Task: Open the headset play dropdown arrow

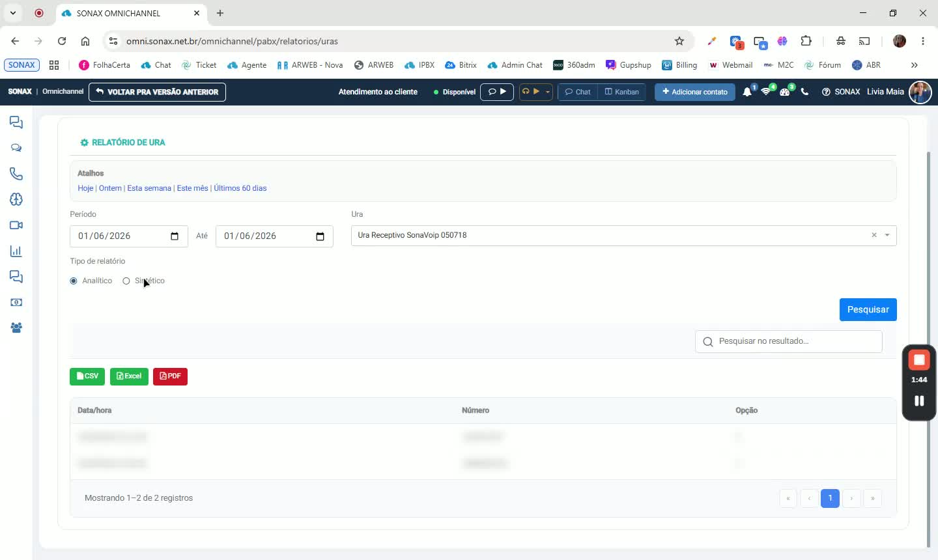Action: 548,92
